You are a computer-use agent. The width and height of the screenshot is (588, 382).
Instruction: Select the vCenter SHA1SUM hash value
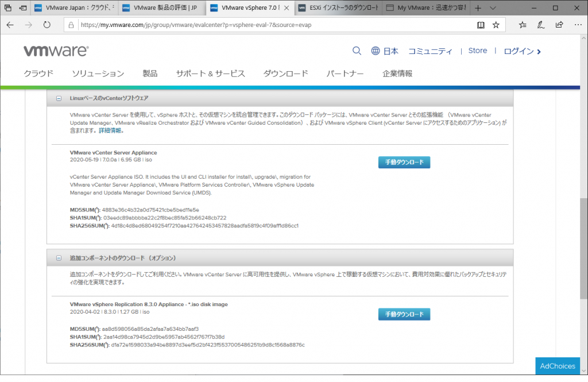[x=165, y=218]
